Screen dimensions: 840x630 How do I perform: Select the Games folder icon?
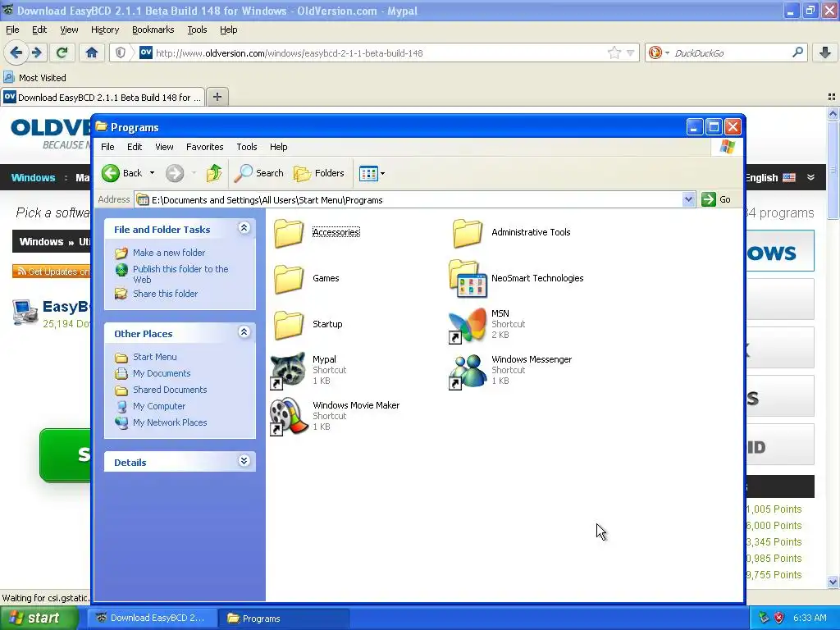point(289,279)
